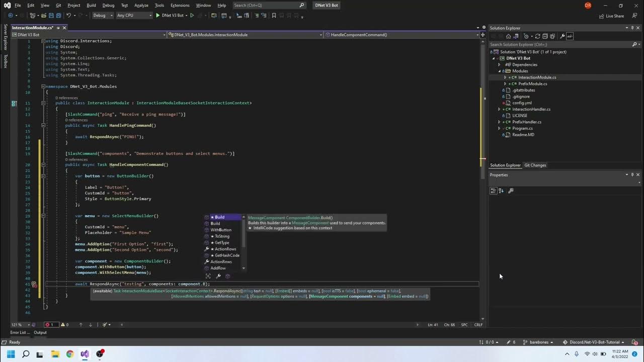Click the wrench Properties icon in Solution Explorer
The image size is (644, 362).
(x=562, y=36)
